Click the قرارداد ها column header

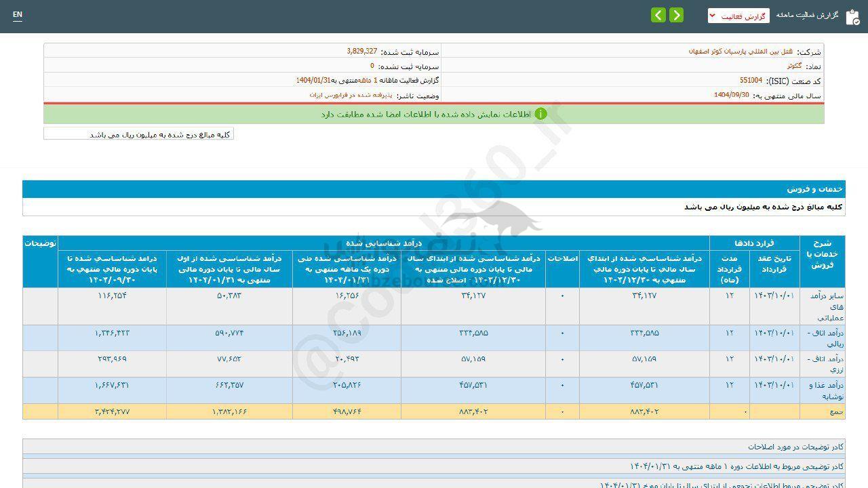[755, 243]
